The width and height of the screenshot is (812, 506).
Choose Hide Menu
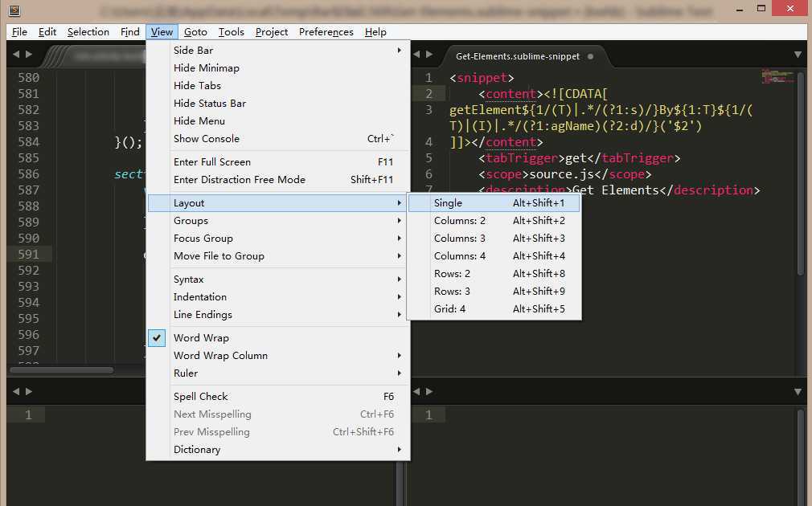coord(278,120)
